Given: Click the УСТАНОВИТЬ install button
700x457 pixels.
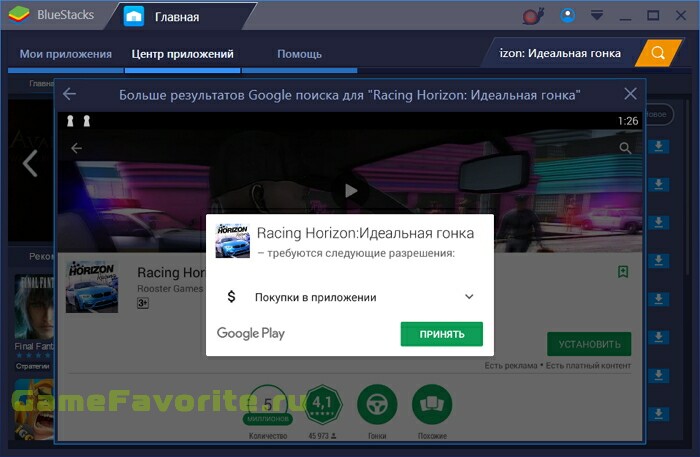Looking at the screenshot, I should [589, 344].
